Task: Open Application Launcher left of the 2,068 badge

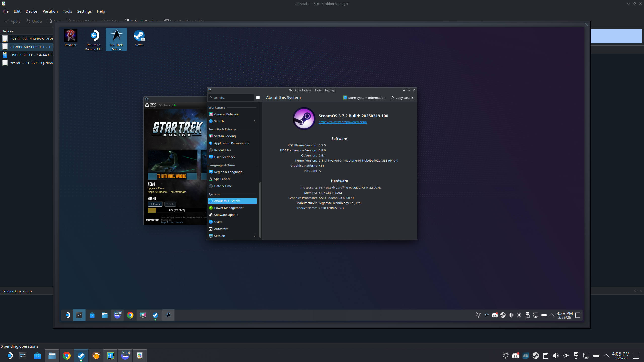Action: click(x=10, y=356)
